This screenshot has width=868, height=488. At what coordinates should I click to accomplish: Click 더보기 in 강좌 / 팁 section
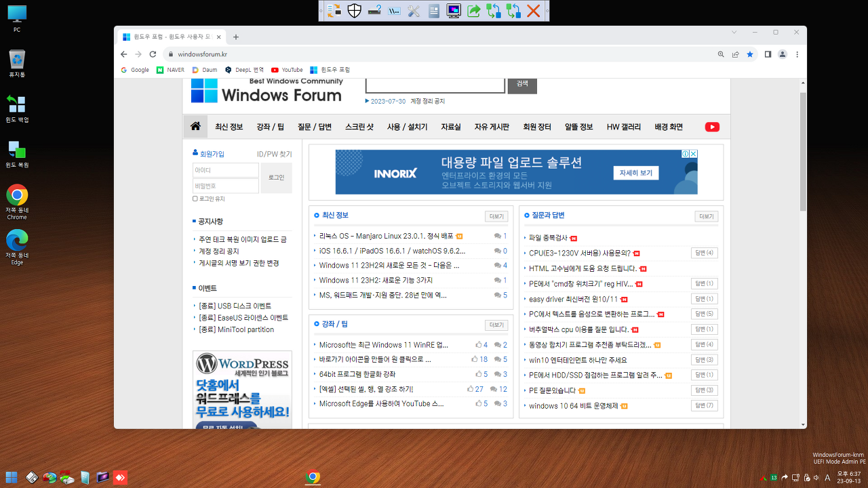[x=496, y=325]
